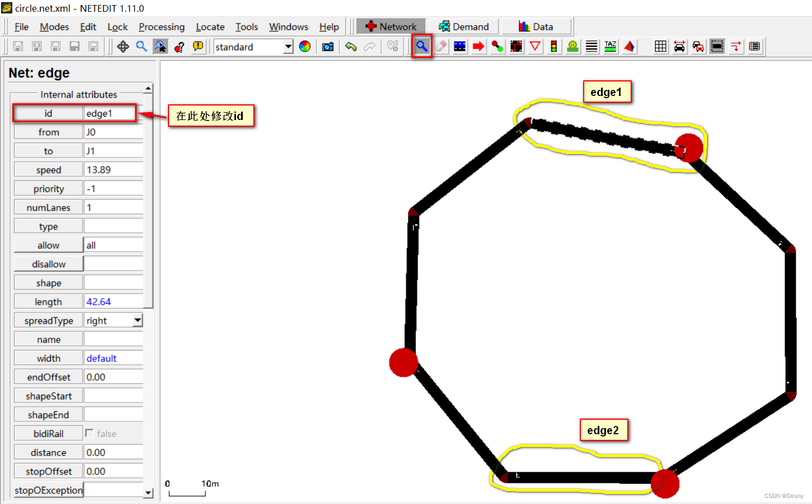Click the greyed map pin settings icon
The image size is (812, 504).
click(393, 46)
